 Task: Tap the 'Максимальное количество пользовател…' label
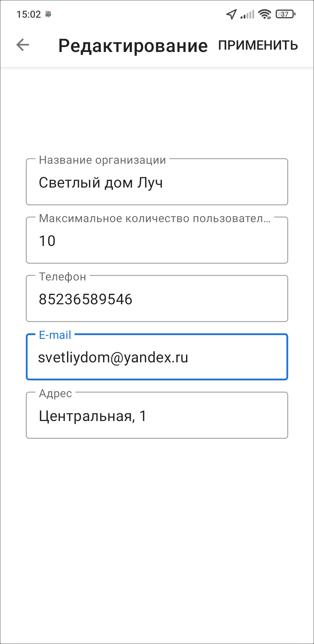pos(154,218)
